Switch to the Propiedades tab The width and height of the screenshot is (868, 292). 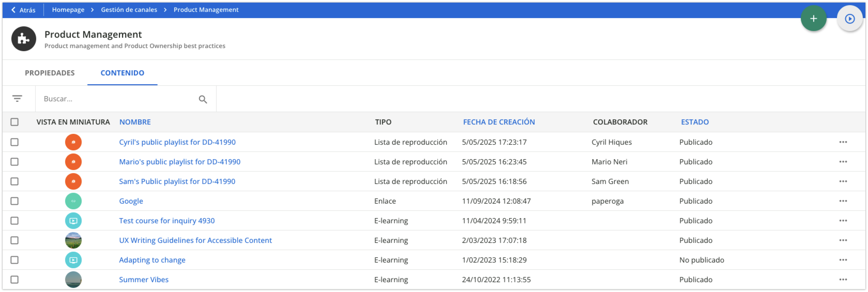click(50, 73)
